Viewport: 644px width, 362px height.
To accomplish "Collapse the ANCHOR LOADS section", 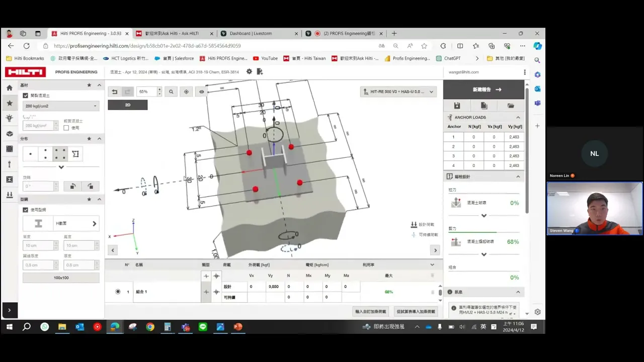I will click(x=518, y=117).
